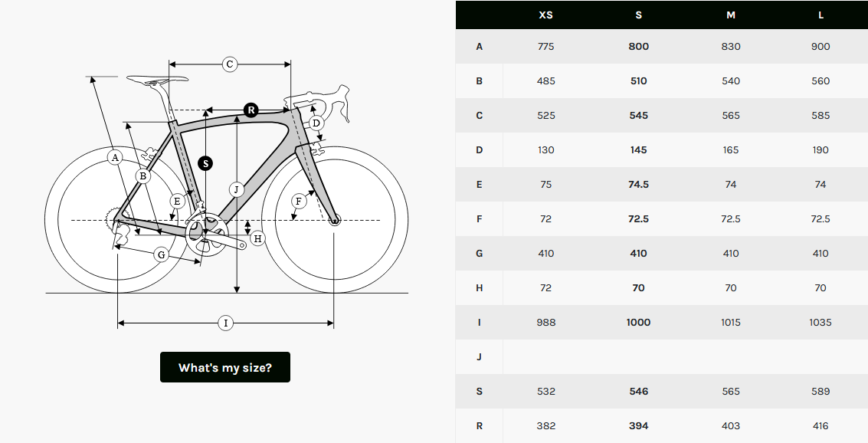Image resolution: width=868 pixels, height=443 pixels.
Task: Click the black R marker on diagram
Action: [x=251, y=110]
